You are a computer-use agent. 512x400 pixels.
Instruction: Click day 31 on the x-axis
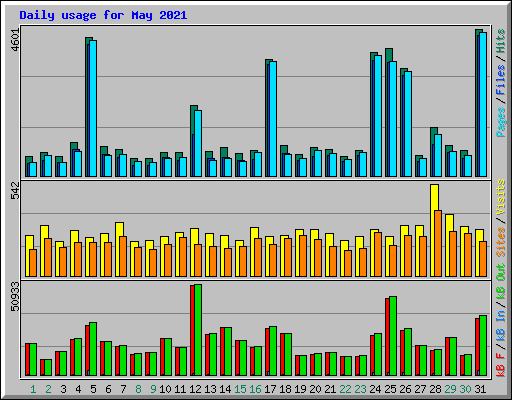[x=480, y=389]
